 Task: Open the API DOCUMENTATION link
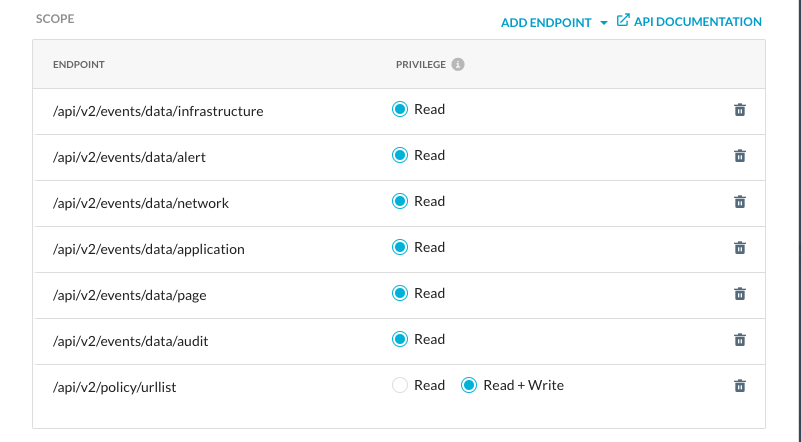point(697,22)
